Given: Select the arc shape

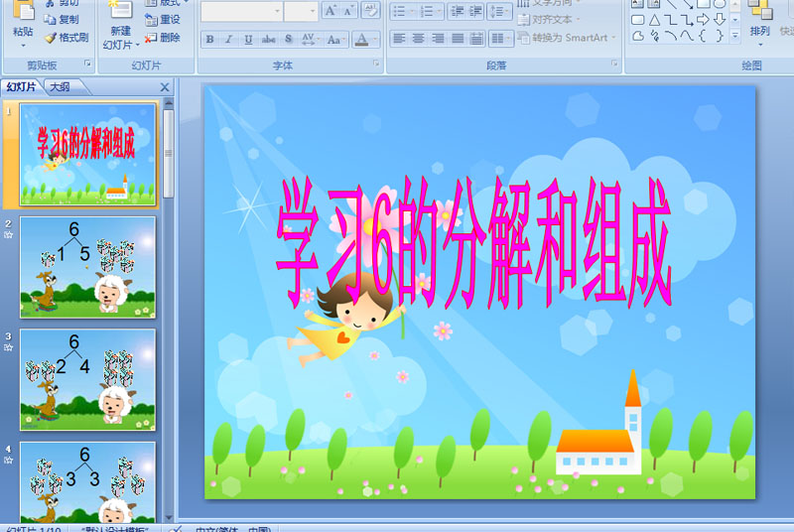Looking at the screenshot, I should [x=671, y=36].
